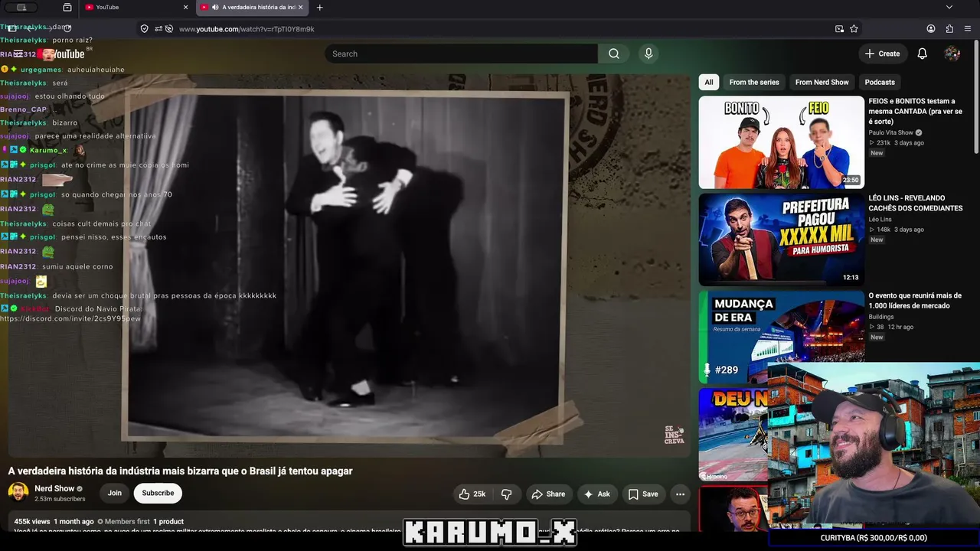Screen dimensions: 980x551
Task: Open 'LÉO LINS - REVELANDO CACHÊS' video title
Action: [x=916, y=203]
